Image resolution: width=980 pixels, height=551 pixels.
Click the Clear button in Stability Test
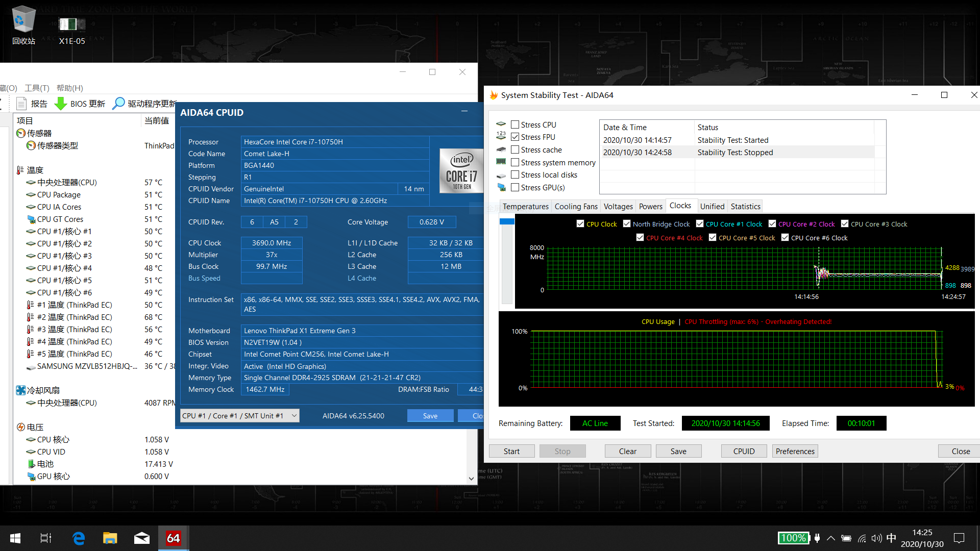pos(627,451)
